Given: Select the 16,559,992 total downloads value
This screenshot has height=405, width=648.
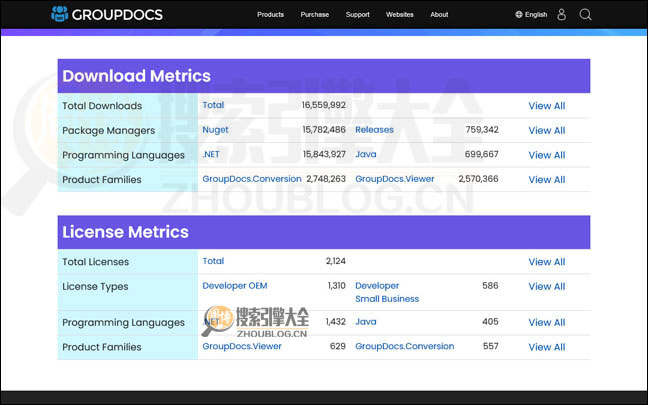Looking at the screenshot, I should point(324,105).
